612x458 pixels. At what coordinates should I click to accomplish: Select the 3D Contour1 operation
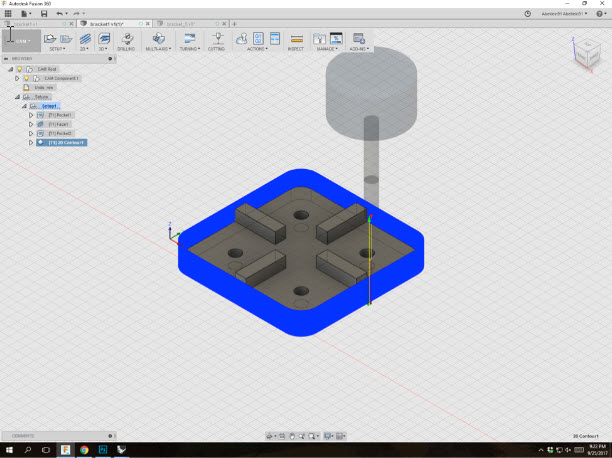67,142
